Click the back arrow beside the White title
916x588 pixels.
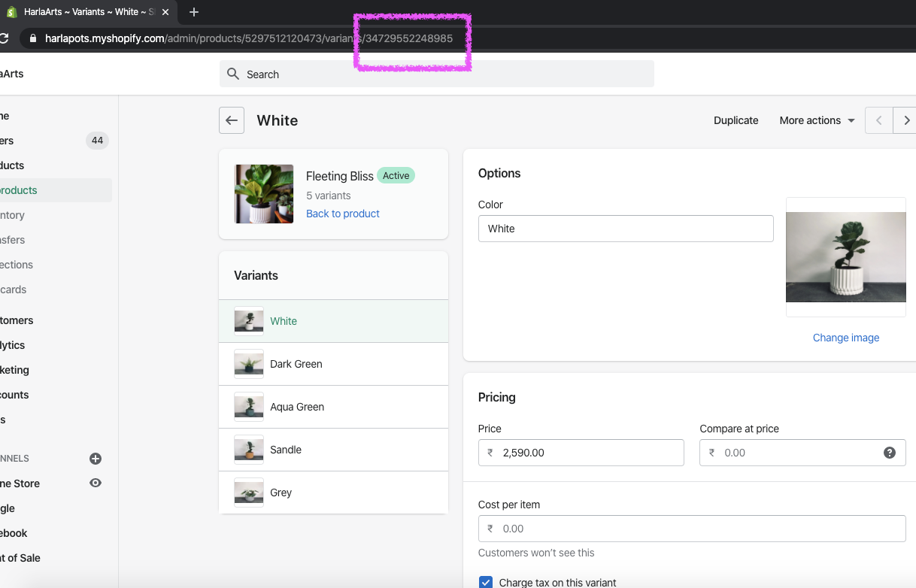click(231, 120)
